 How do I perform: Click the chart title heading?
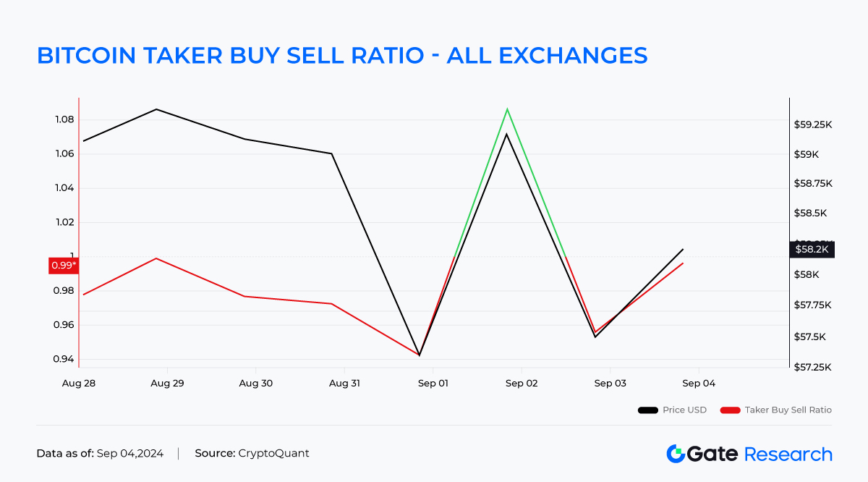pos(342,55)
